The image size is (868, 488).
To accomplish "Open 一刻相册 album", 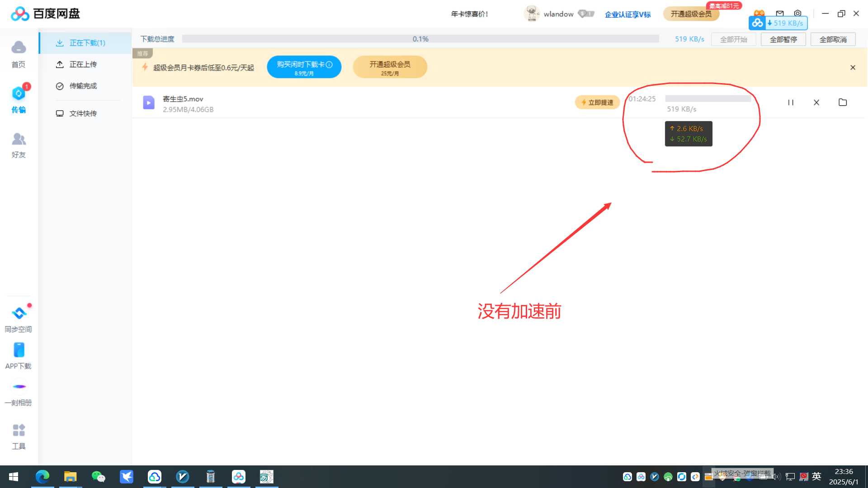I will (x=19, y=394).
